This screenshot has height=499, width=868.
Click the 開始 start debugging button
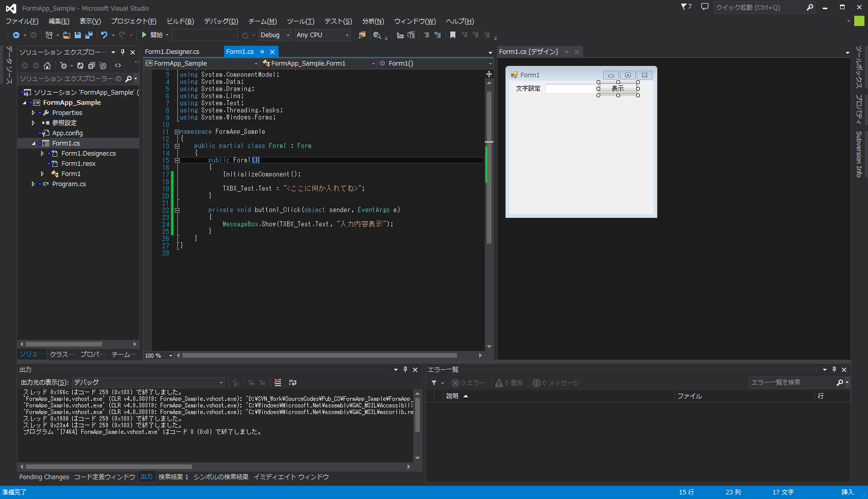click(154, 35)
